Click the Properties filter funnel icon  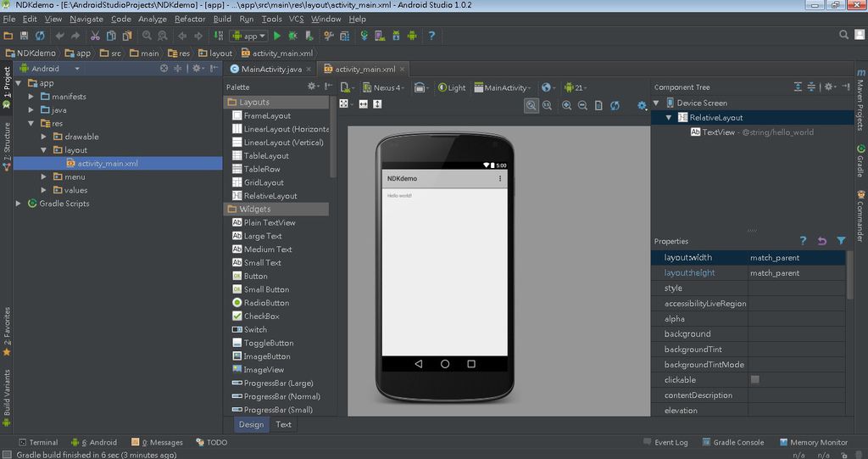pos(841,241)
